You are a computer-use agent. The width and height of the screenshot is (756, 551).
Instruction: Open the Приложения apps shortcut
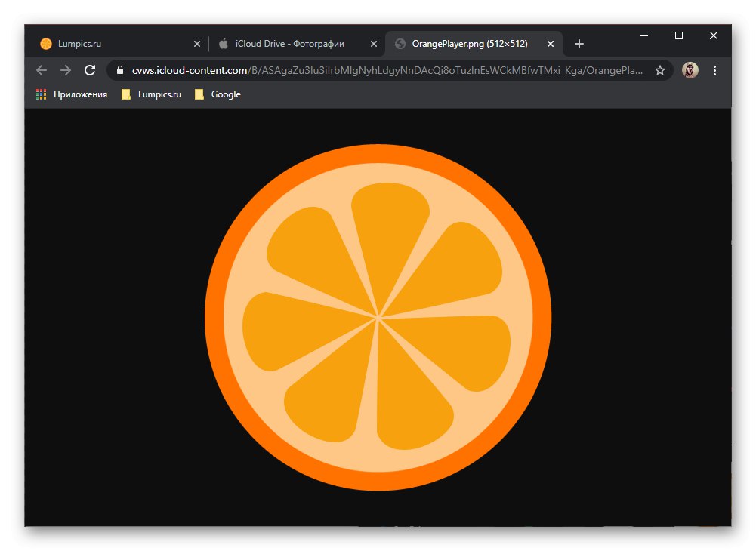click(72, 94)
